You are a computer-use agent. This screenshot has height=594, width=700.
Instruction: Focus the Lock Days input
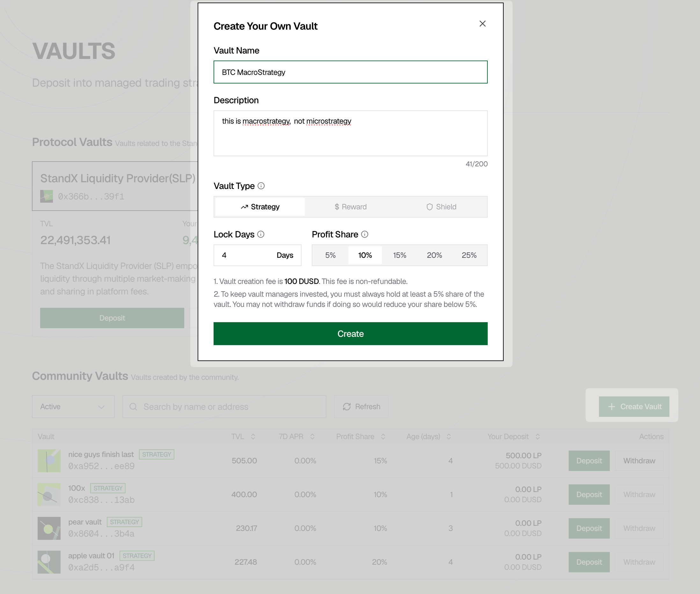(257, 255)
